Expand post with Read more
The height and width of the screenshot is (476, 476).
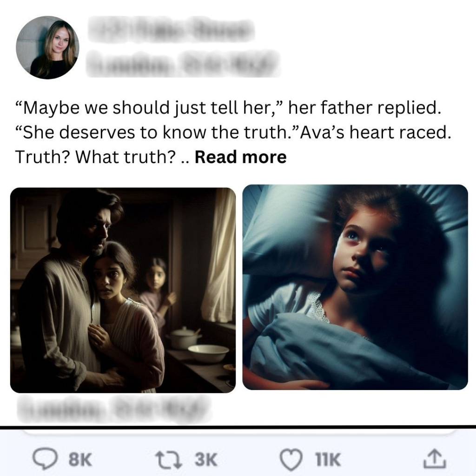pyautogui.click(x=240, y=157)
